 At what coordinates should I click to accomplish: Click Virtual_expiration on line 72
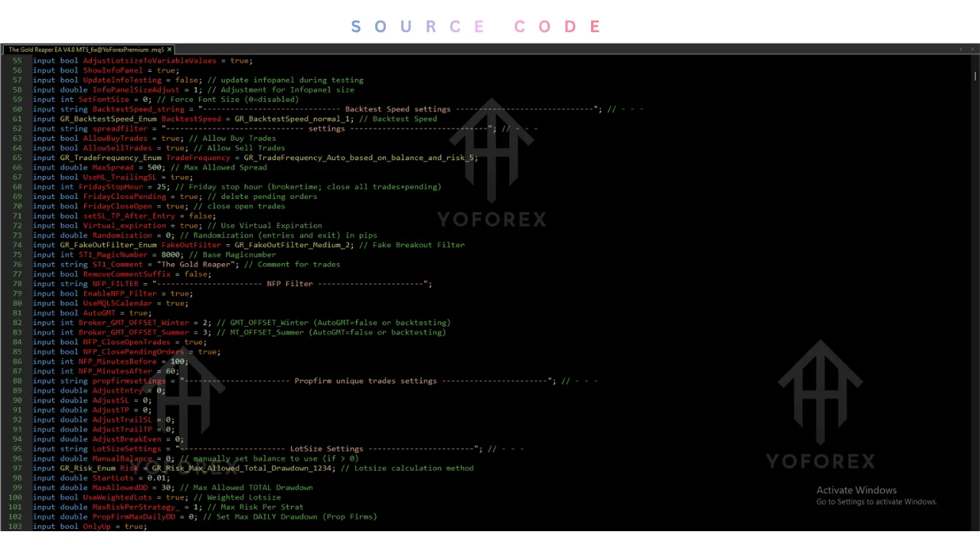tap(124, 226)
